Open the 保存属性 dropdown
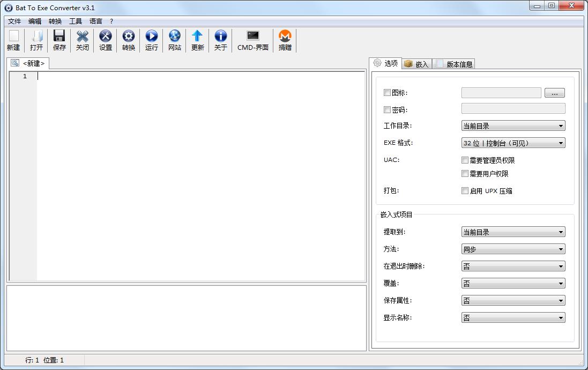Viewport: 588px width, 370px height. (x=513, y=301)
